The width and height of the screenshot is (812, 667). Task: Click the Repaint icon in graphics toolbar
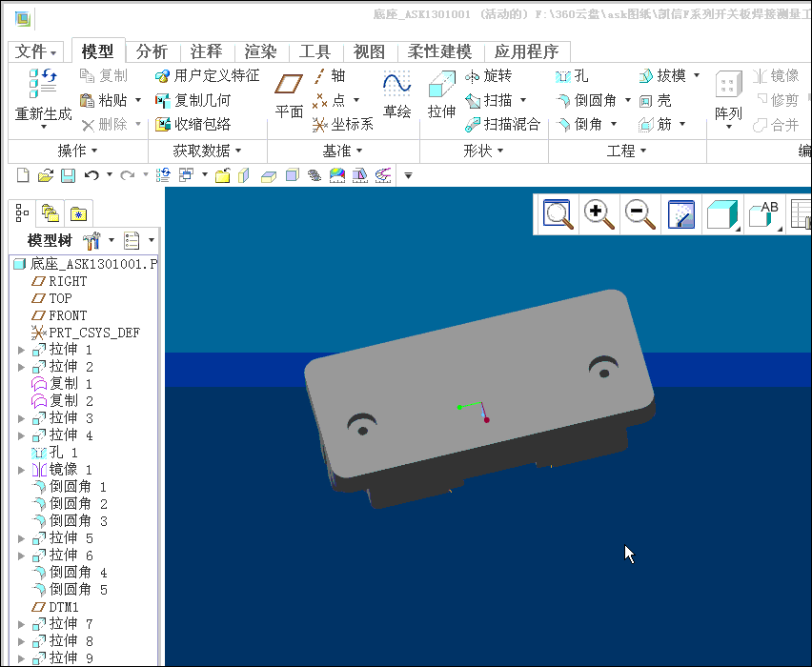[x=681, y=214]
